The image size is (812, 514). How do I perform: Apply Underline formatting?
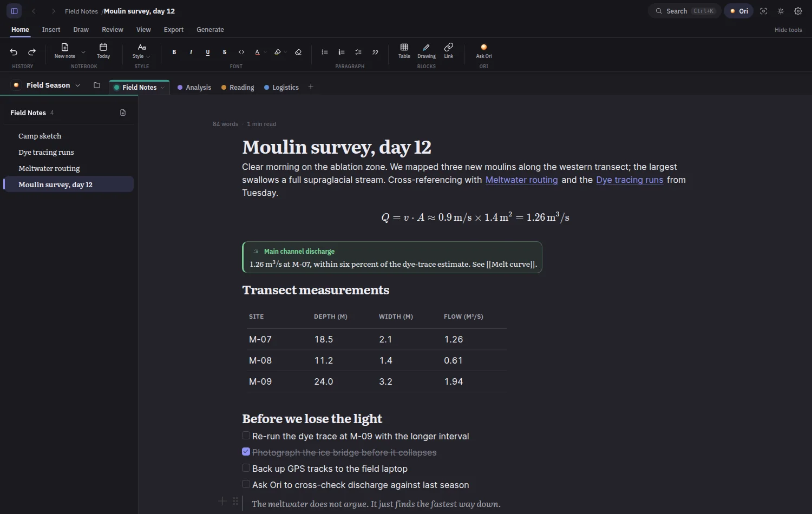208,52
